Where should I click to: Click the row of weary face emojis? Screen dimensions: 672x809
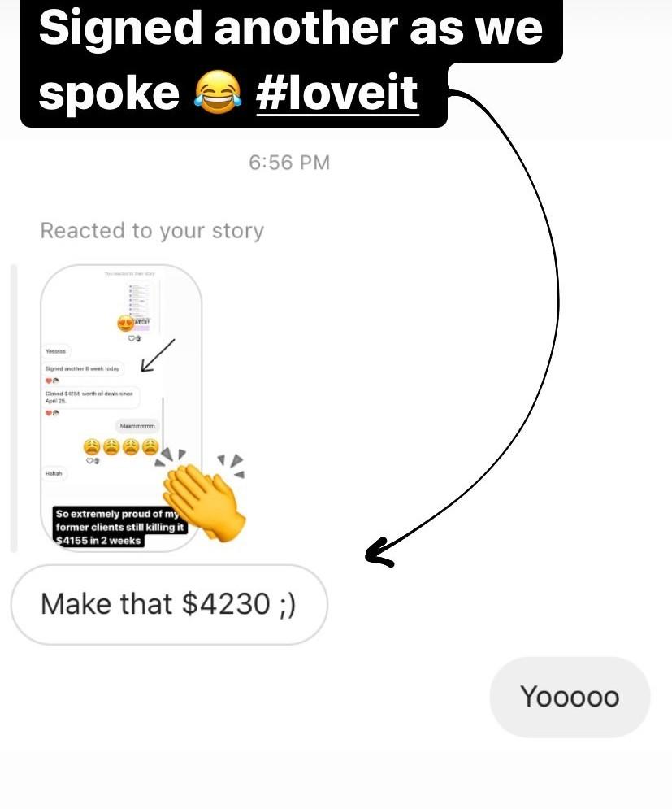tap(121, 446)
